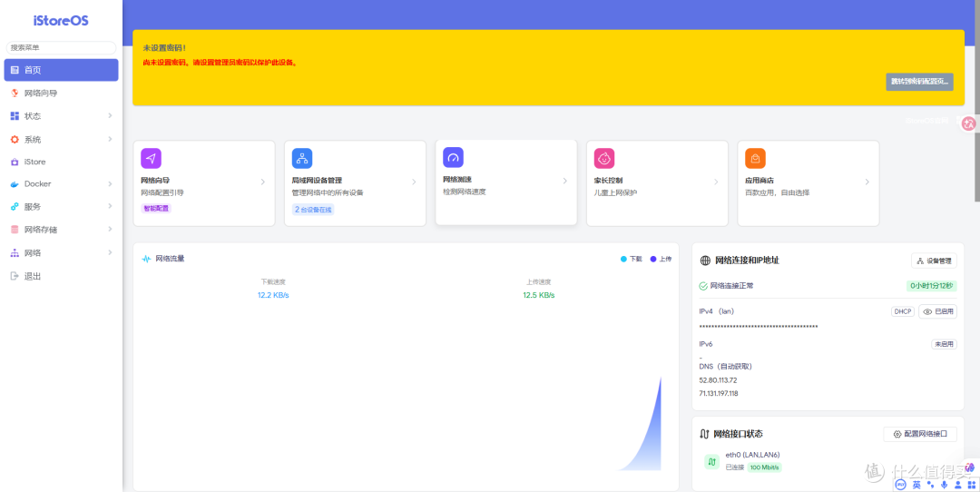The image size is (980, 492).
Task: Click the colorful floating assistant icon bottom right
Action: (x=969, y=467)
